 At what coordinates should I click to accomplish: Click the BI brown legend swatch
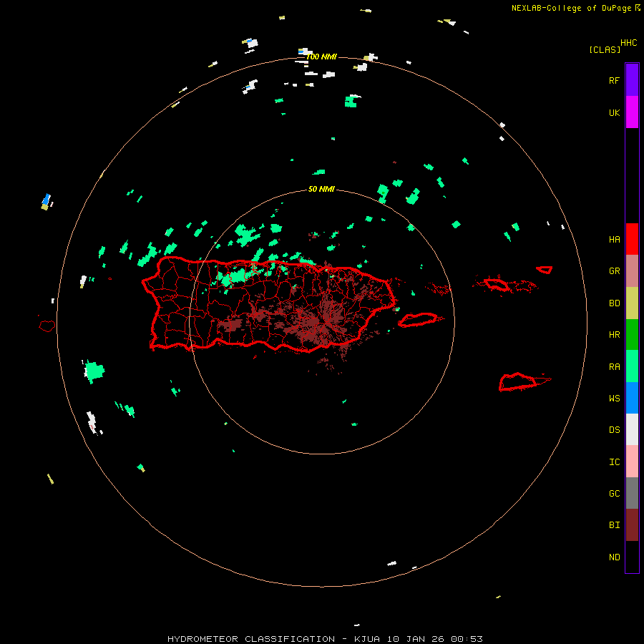tap(632, 525)
